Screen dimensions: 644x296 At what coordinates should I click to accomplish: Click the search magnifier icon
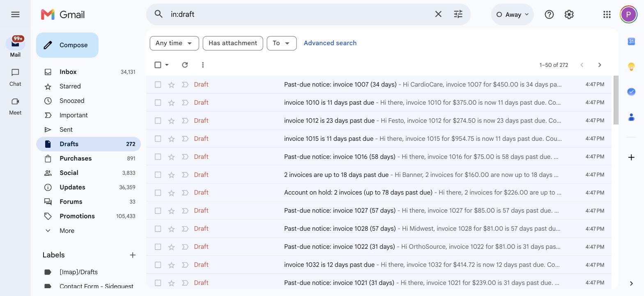coord(159,14)
